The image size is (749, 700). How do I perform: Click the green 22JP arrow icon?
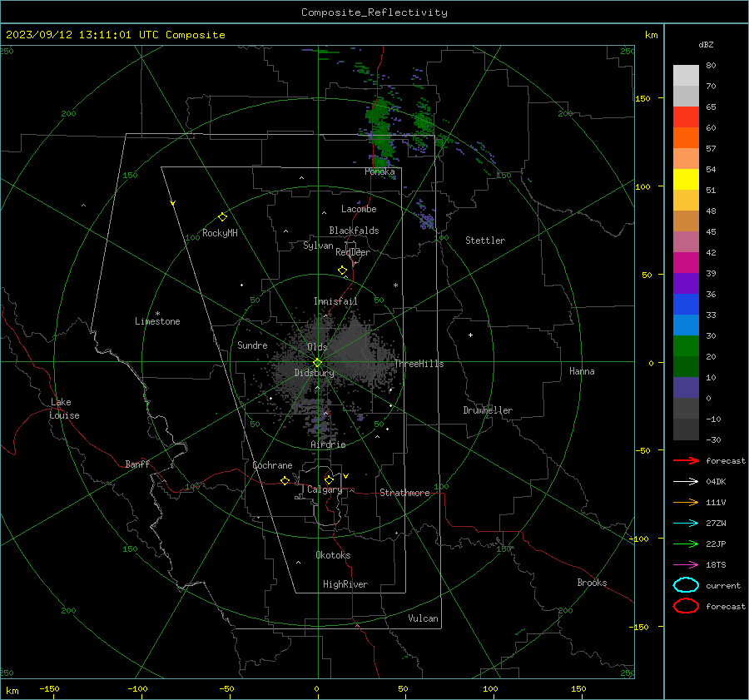pyautogui.click(x=686, y=544)
